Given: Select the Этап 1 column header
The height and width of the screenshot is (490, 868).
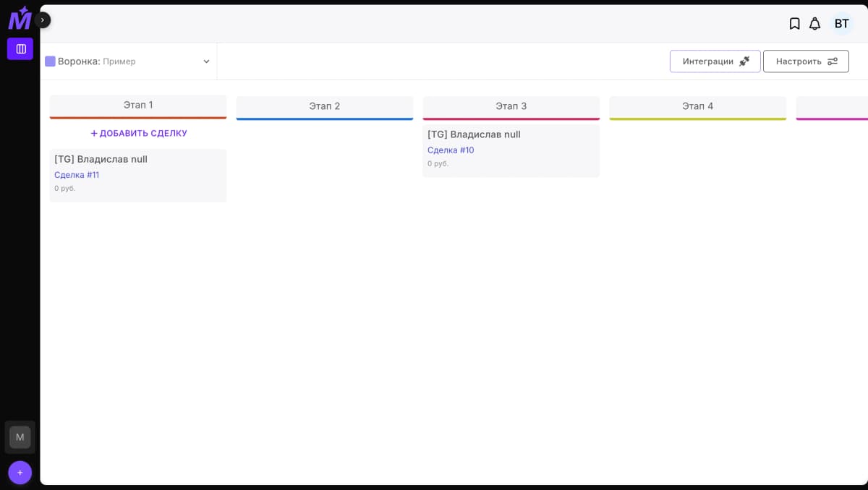Looking at the screenshot, I should 138,105.
